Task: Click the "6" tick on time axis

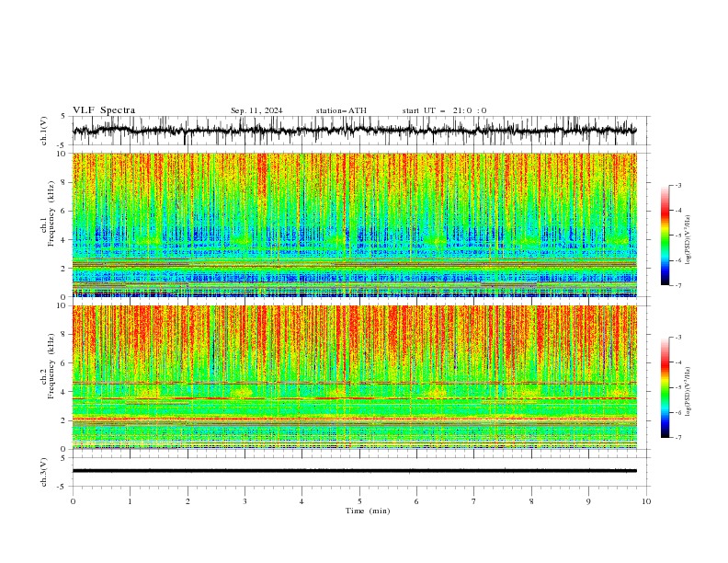Action: 416,501
